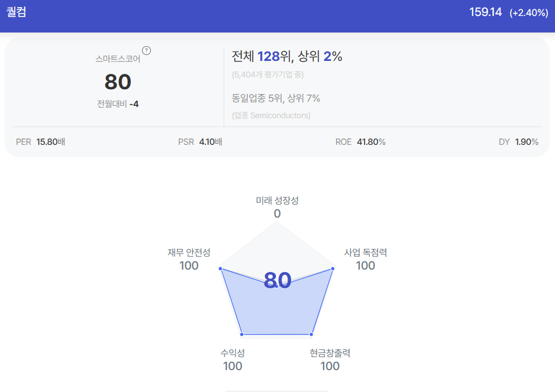This screenshot has height=392, width=555.
Task: Click the PER 15.80배 metric
Action: click(x=40, y=142)
